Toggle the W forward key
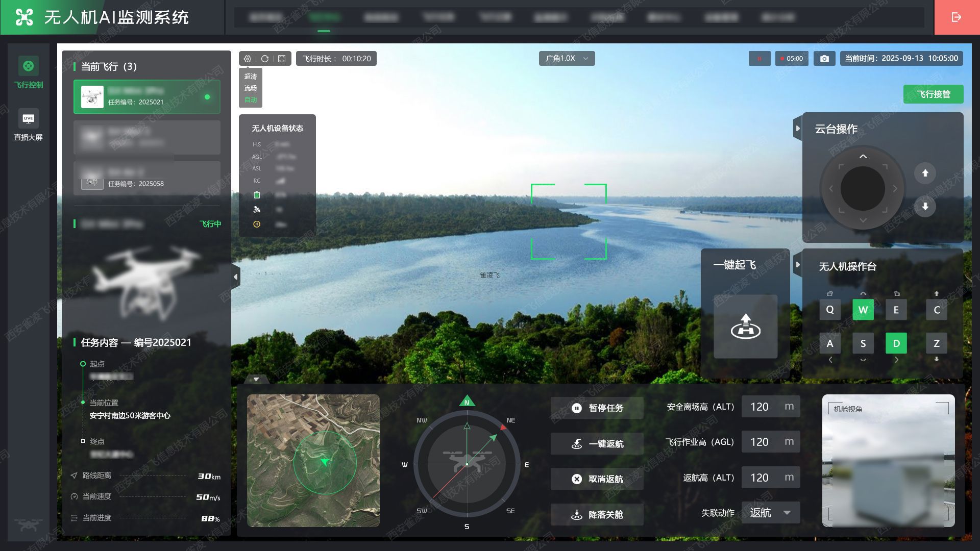This screenshot has width=980, height=551. [863, 310]
